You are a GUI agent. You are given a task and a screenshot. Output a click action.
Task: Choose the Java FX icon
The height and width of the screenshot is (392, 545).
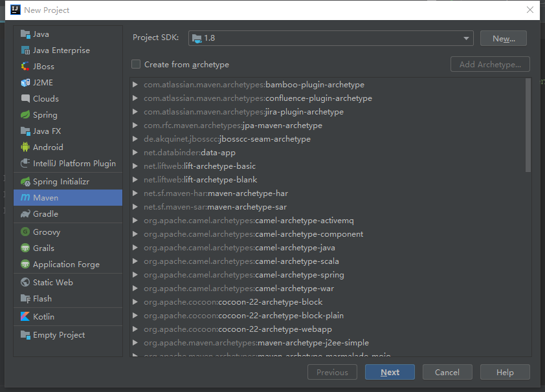(x=25, y=131)
